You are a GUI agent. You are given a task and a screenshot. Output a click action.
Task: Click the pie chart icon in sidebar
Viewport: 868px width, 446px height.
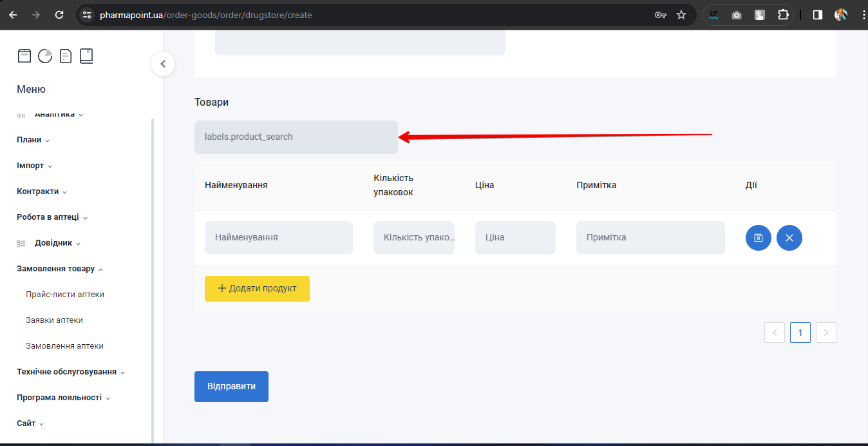pos(45,57)
